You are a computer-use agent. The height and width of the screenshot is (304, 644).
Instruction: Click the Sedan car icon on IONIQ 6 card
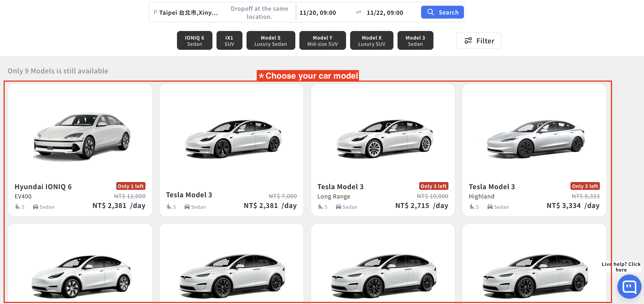pyautogui.click(x=35, y=207)
